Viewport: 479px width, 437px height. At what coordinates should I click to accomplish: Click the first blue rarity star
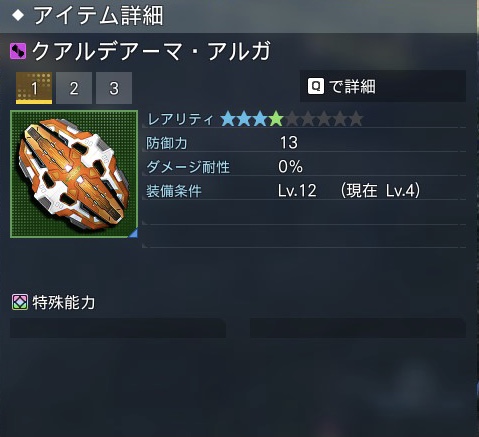click(228, 119)
